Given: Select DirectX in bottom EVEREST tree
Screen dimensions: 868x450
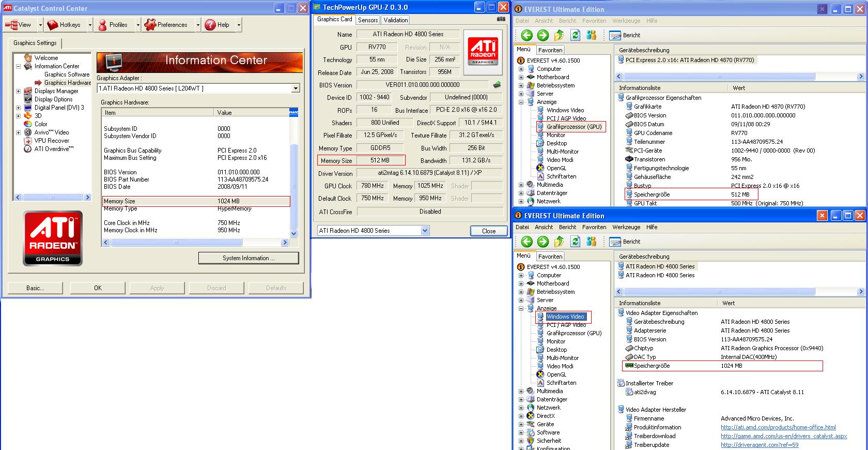Looking at the screenshot, I should coord(546,416).
